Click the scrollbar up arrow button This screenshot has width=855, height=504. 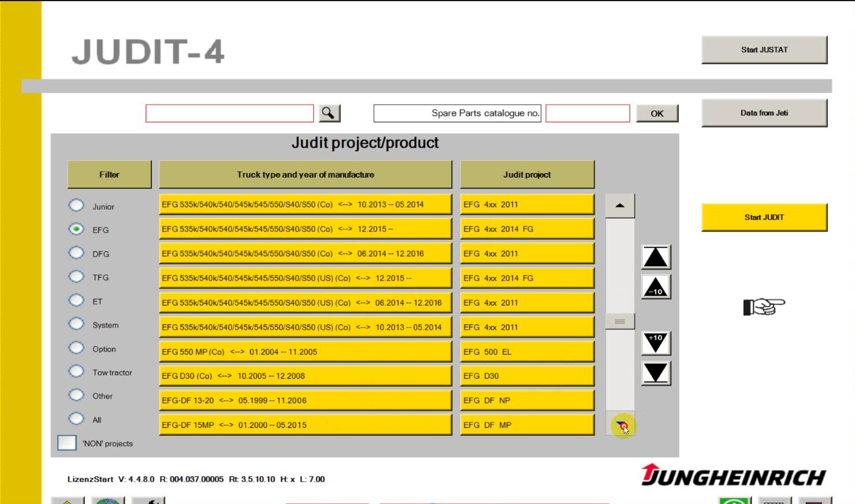click(620, 206)
